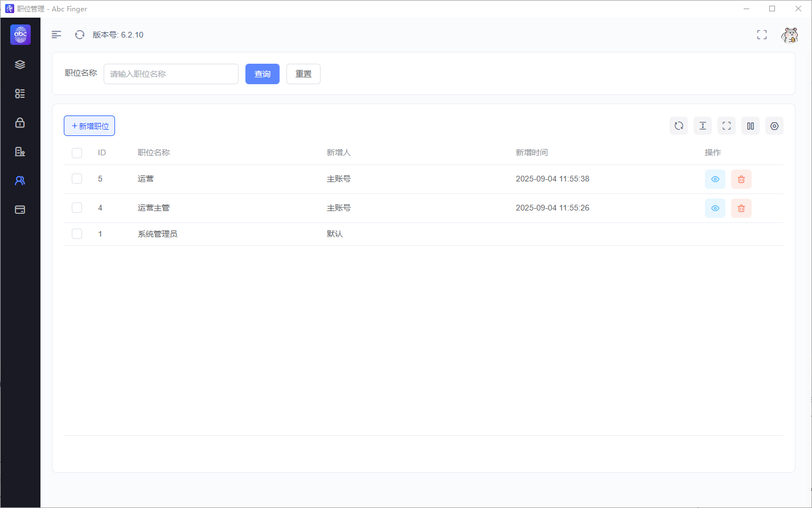
Task: Focus the 职位名称 input field
Action: 171,74
